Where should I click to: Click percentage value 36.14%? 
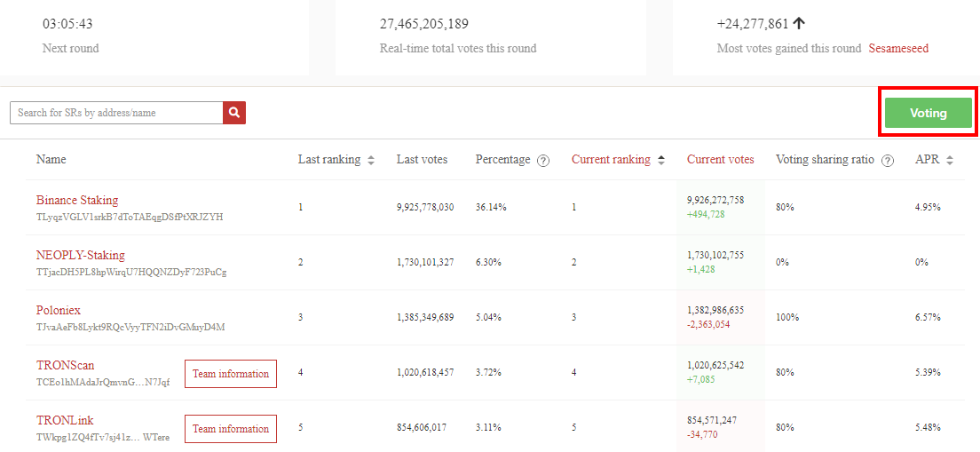tap(491, 207)
